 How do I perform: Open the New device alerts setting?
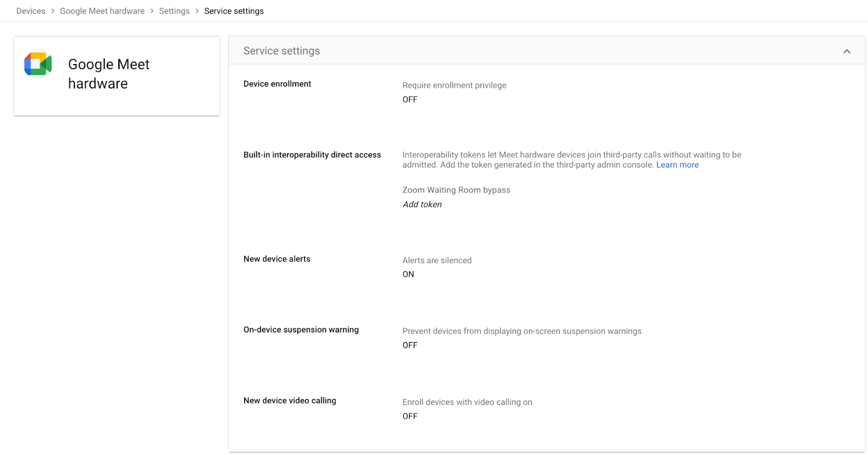pos(277,259)
